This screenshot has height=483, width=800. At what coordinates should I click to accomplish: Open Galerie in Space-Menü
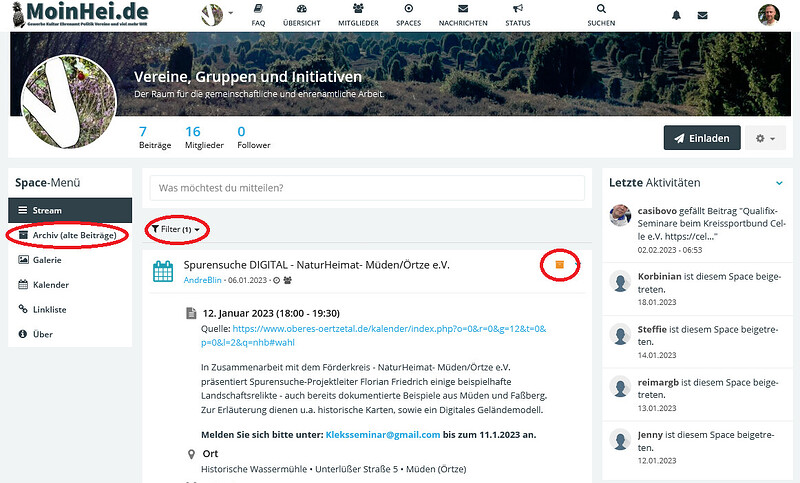(70, 260)
